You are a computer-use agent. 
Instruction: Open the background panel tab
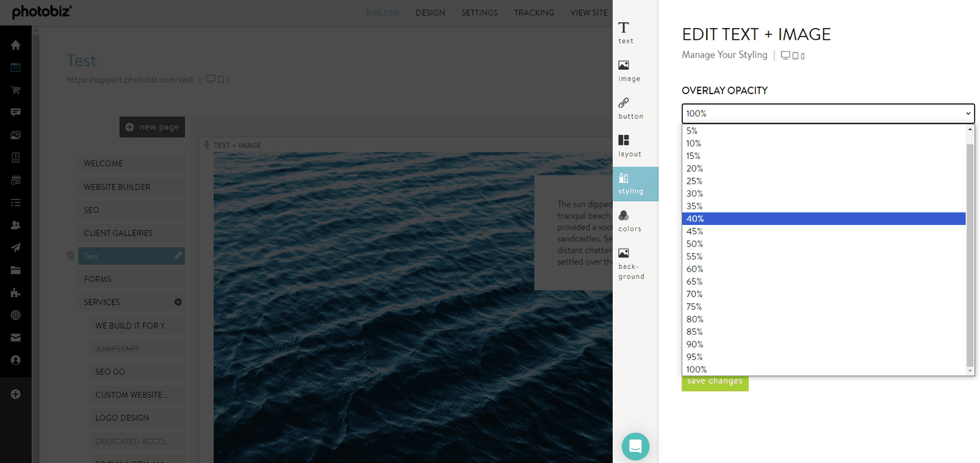tap(630, 264)
